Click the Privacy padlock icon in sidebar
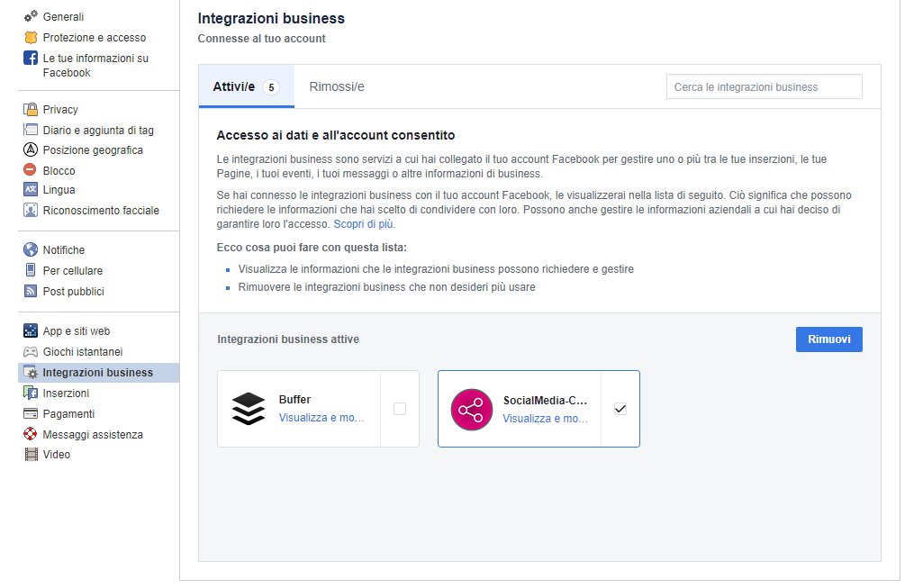Image resolution: width=923 pixels, height=588 pixels. [32, 109]
